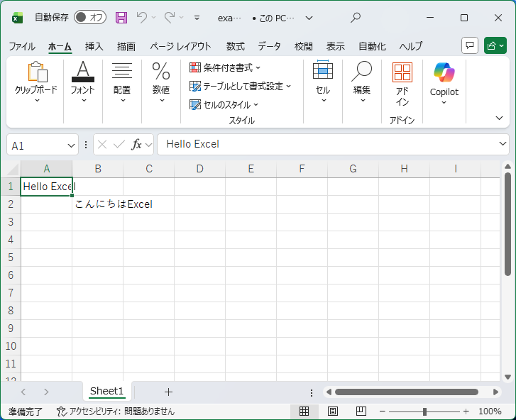Viewport: 516px width, 420px height.
Task: Open the 校閲 tab
Action: pos(303,46)
